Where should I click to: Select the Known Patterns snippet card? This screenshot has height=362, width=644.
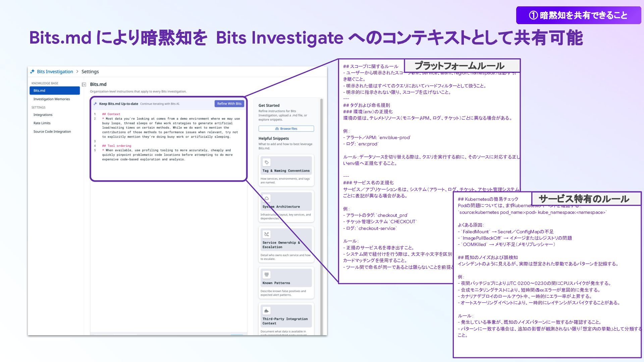tap(286, 283)
